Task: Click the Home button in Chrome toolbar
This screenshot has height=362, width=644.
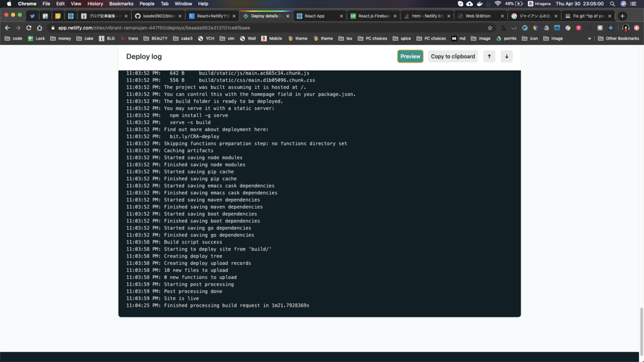Action: coord(40,27)
